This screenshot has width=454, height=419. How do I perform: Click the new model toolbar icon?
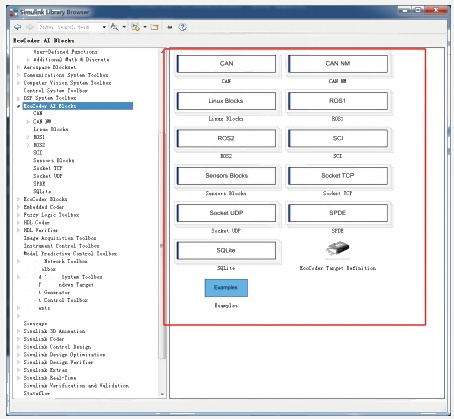point(135,27)
